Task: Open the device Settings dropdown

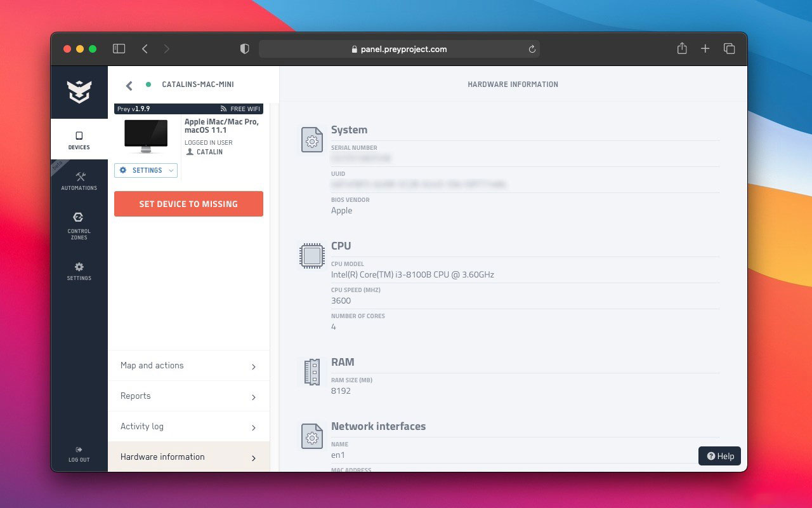Action: pyautogui.click(x=146, y=170)
